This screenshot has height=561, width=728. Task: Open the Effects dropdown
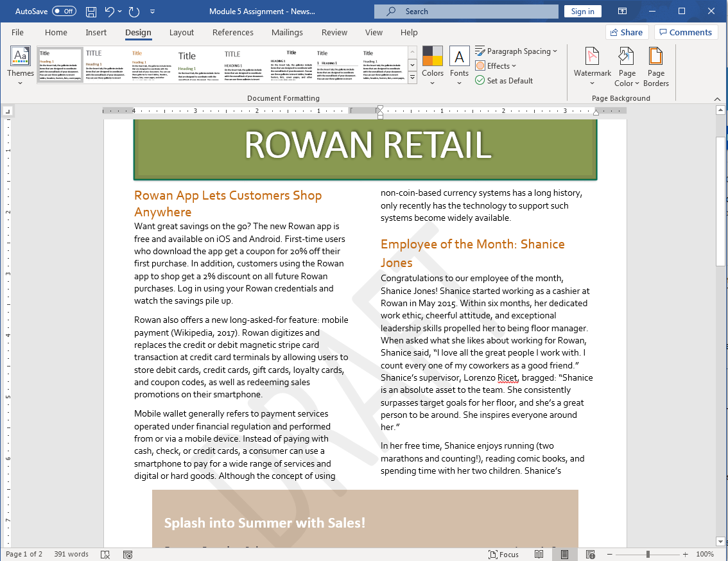(x=496, y=66)
